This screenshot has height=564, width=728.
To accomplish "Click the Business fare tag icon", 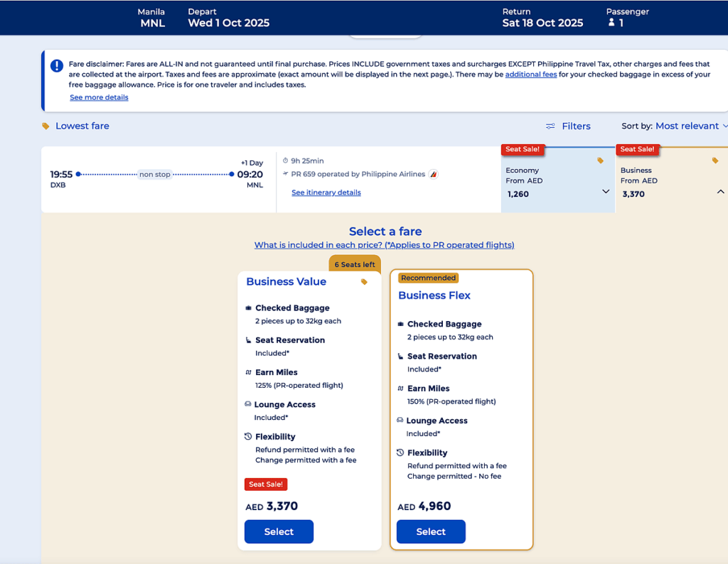I will point(715,161).
